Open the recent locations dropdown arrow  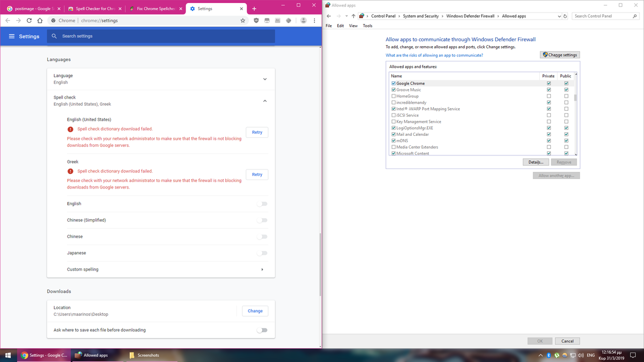(347, 16)
